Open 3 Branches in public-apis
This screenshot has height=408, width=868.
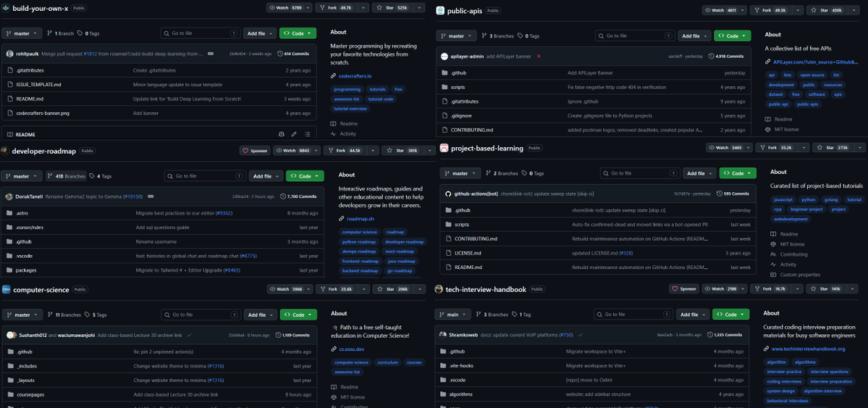pos(497,36)
